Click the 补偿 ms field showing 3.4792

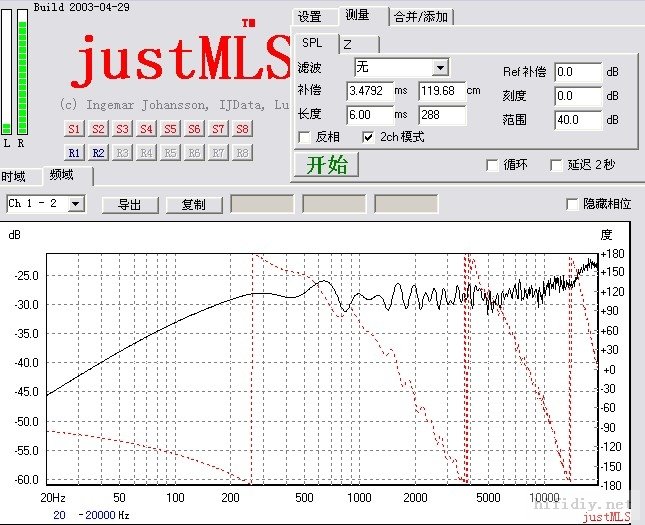pos(370,91)
